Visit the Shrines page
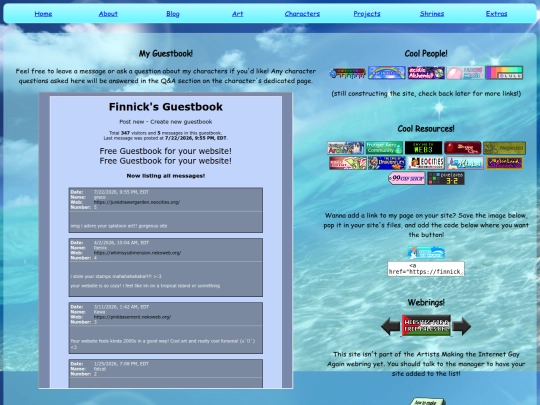Image resolution: width=540 pixels, height=405 pixels. (432, 14)
